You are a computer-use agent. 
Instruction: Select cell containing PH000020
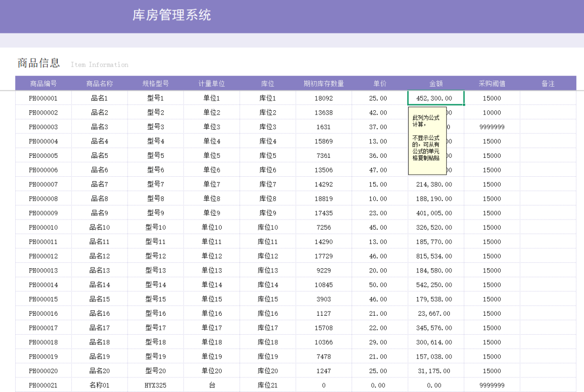point(43,371)
